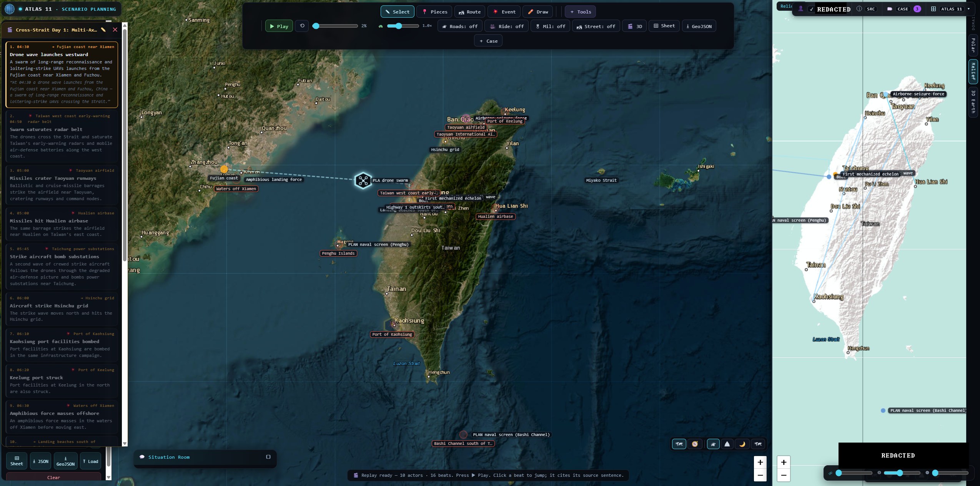Open the ATLAS 11 dropdown arrow
This screenshot has height=486, width=980.
coord(968,9)
